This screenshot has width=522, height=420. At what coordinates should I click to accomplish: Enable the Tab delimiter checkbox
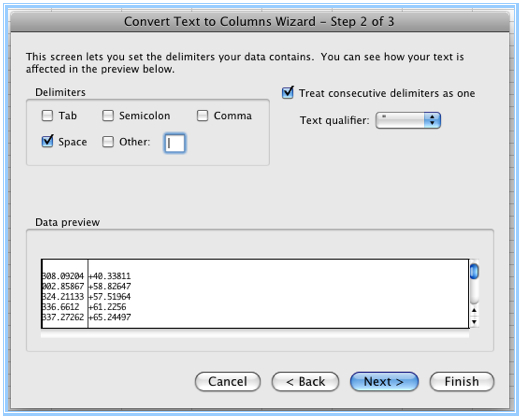[x=47, y=116]
